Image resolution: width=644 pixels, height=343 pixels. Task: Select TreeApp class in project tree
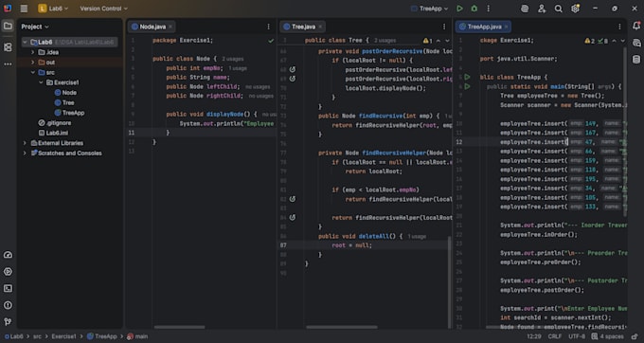coord(73,113)
